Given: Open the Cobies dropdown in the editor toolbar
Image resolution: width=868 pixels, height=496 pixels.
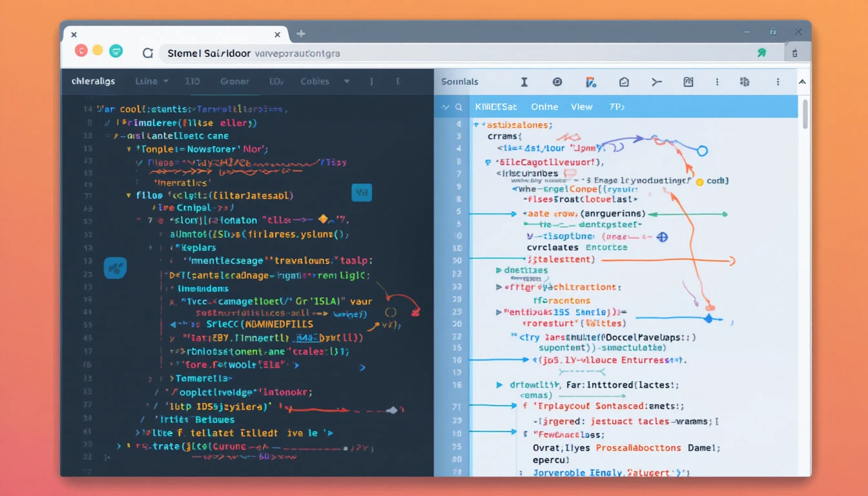Looking at the screenshot, I should tap(325, 81).
